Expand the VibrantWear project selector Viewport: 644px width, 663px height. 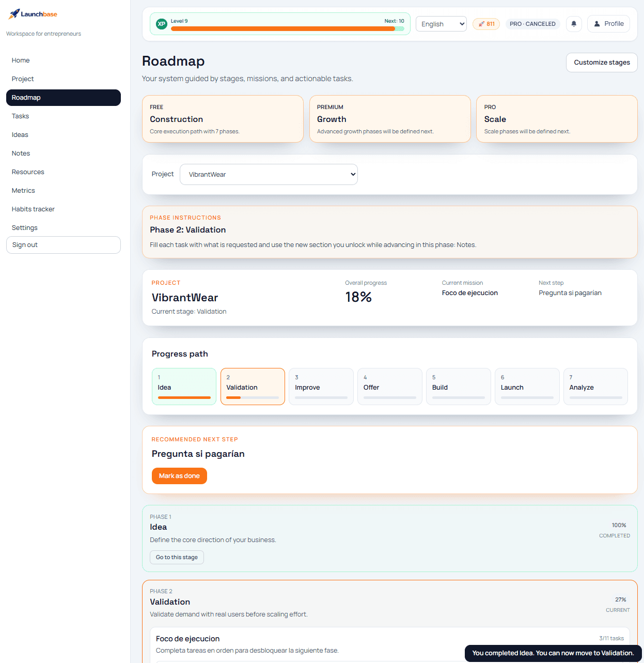pyautogui.click(x=269, y=175)
